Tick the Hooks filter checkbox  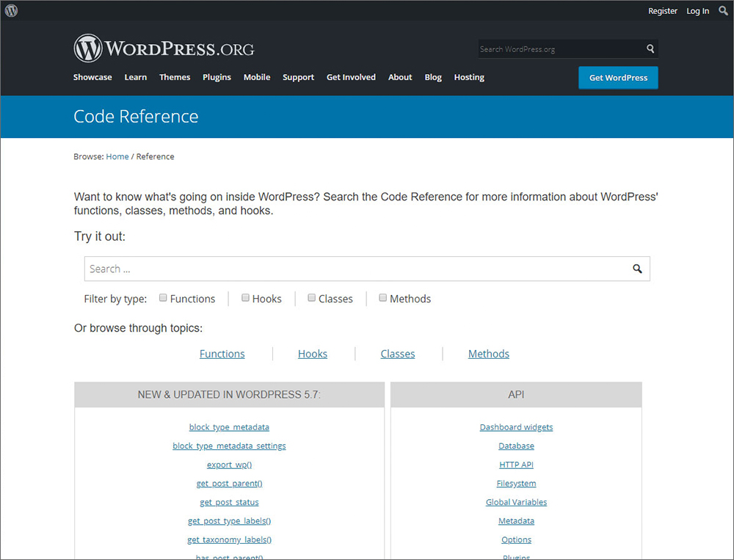pyautogui.click(x=245, y=298)
